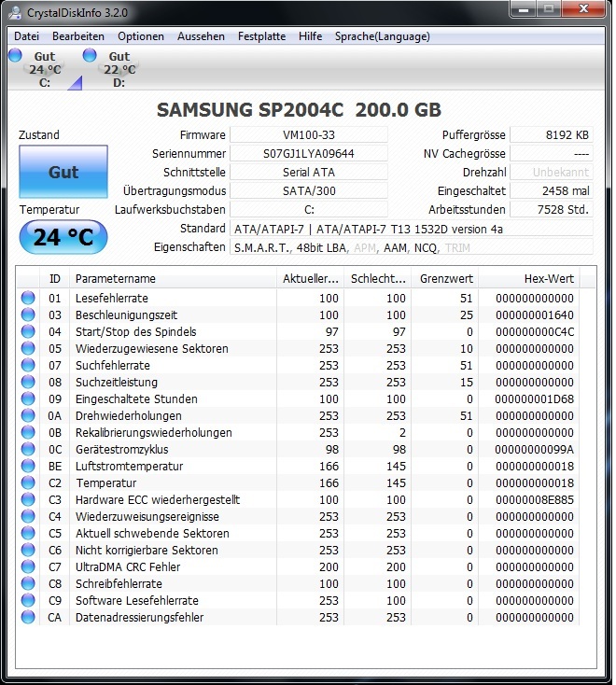Click the status orb for Suchzeitleistung
616x685 pixels.
(x=28, y=382)
